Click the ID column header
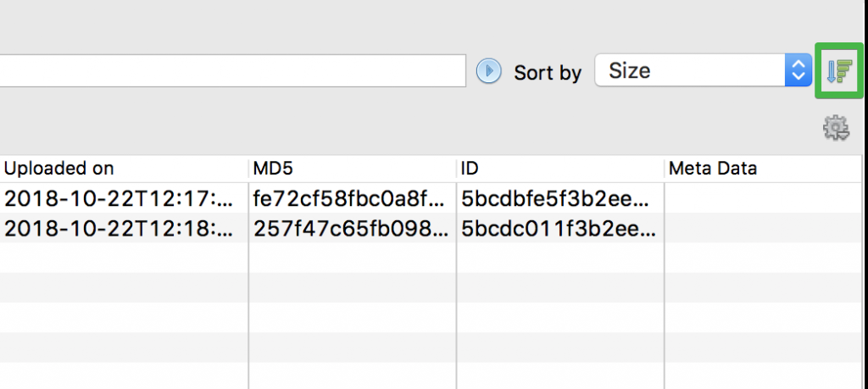The image size is (868, 389). click(x=470, y=169)
